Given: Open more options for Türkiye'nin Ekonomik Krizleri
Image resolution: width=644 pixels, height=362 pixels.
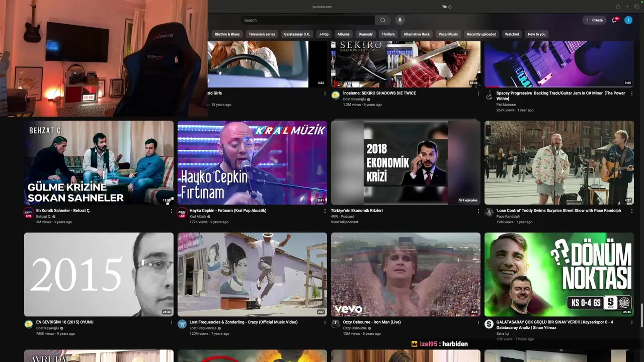Looking at the screenshot, I should click(478, 211).
